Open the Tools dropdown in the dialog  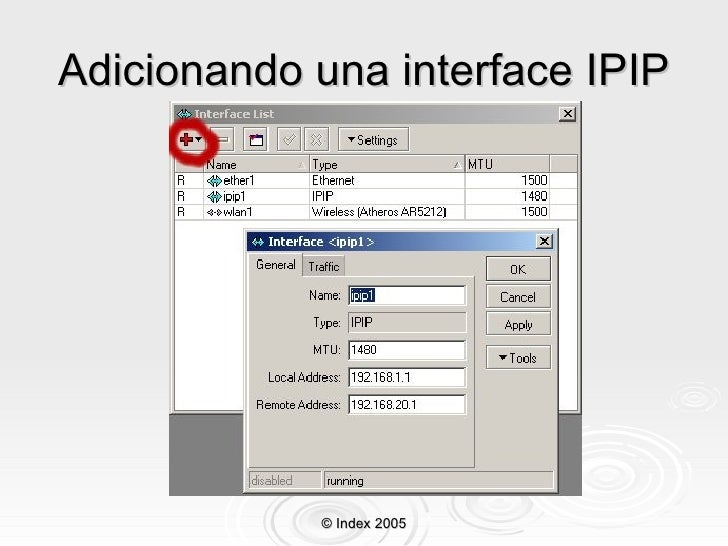[x=518, y=358]
